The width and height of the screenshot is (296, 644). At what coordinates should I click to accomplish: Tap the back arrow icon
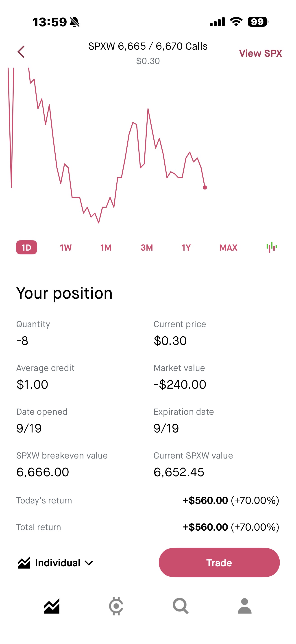21,52
